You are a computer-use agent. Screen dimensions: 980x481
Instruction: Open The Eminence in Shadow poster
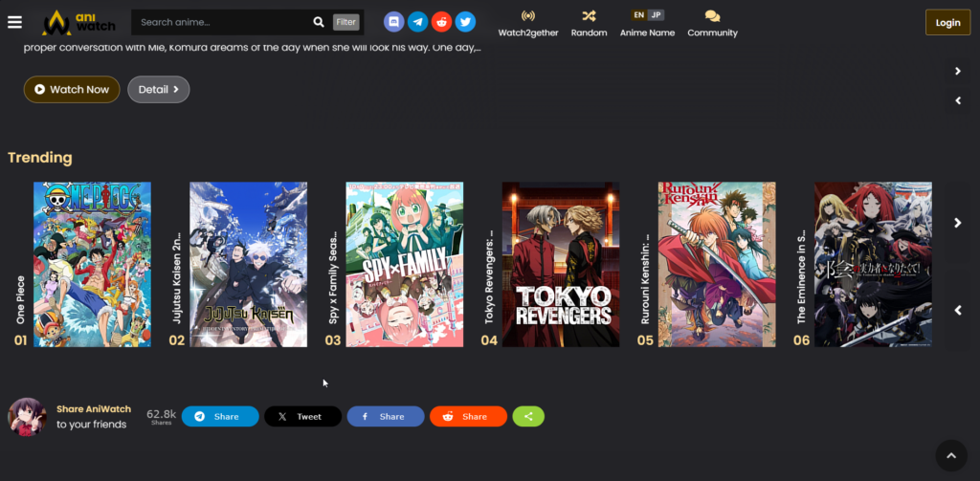873,264
